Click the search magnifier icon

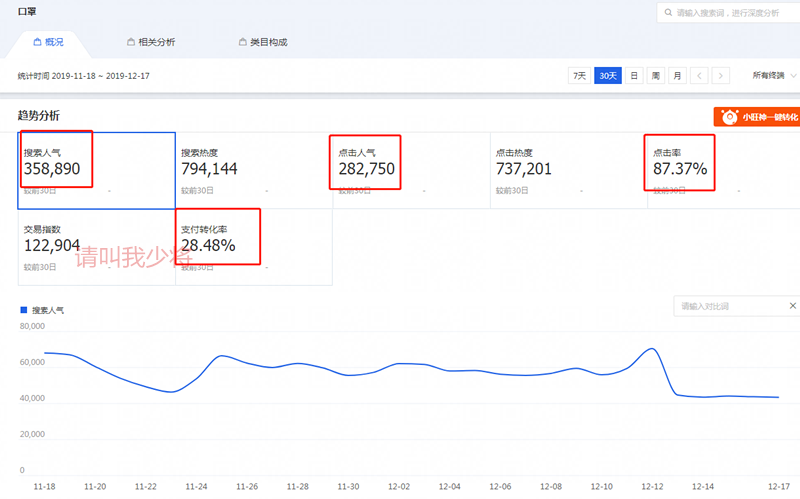tap(667, 13)
